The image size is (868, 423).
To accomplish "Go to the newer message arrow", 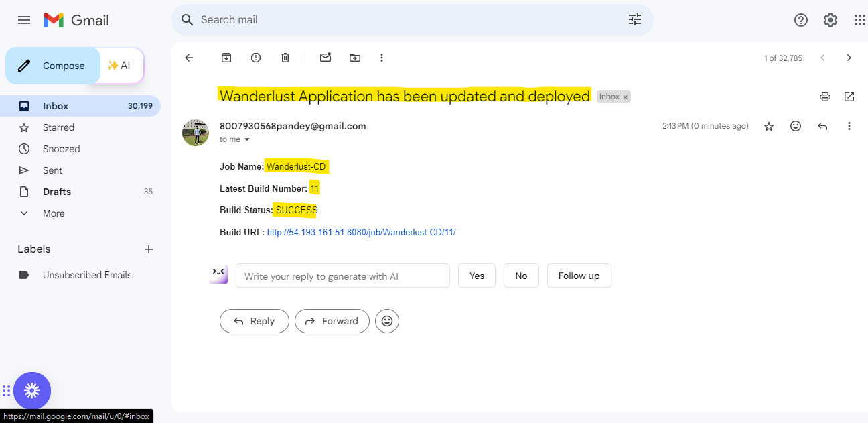I will (x=822, y=58).
